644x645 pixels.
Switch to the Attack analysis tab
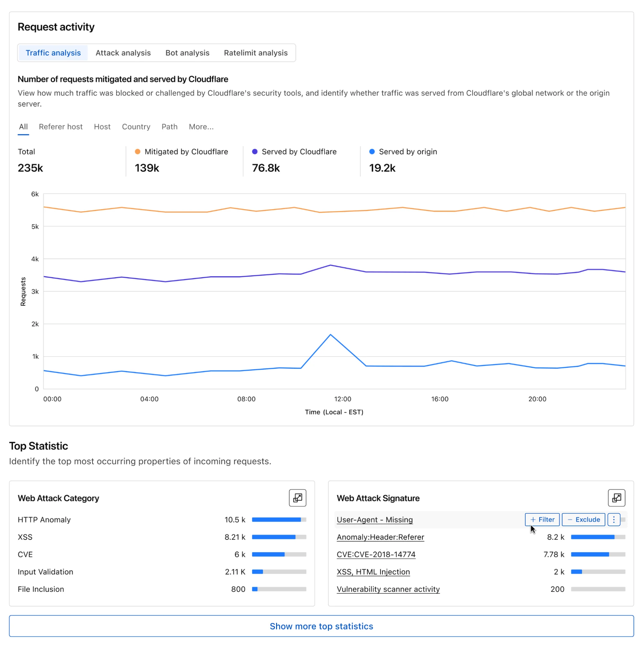tap(123, 53)
